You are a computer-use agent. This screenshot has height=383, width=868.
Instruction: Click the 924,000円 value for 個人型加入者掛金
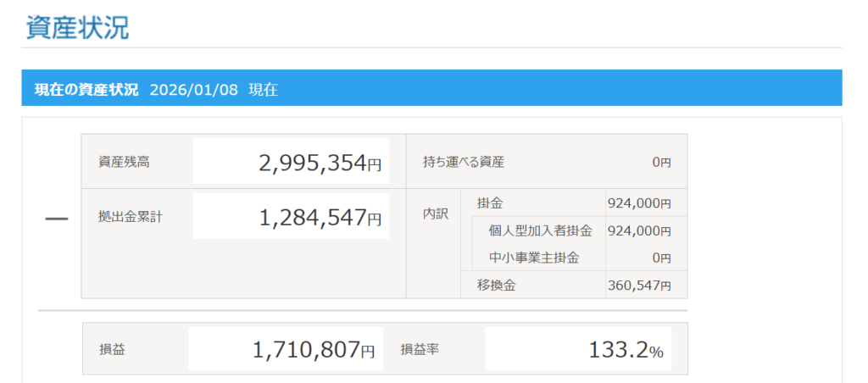(x=639, y=230)
